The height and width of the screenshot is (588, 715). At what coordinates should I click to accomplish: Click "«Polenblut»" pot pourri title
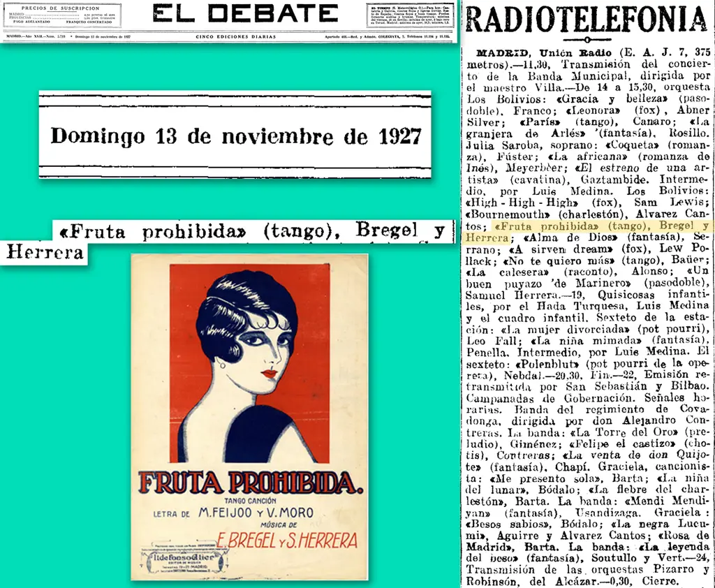click(x=547, y=364)
